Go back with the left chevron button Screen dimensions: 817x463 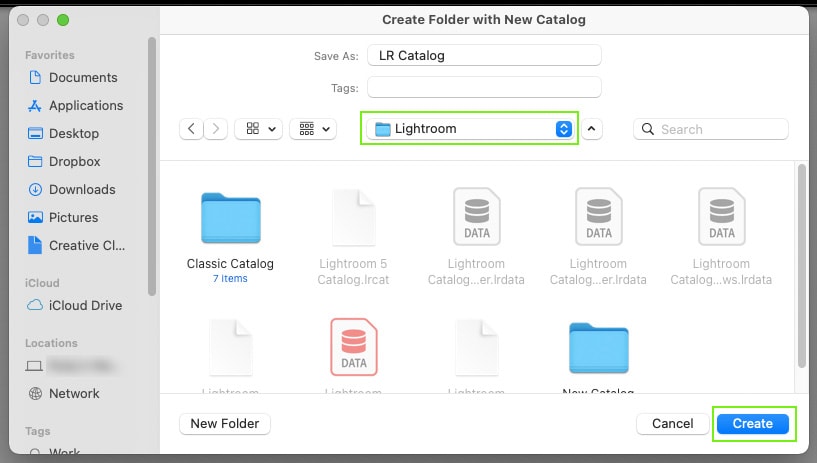191,129
